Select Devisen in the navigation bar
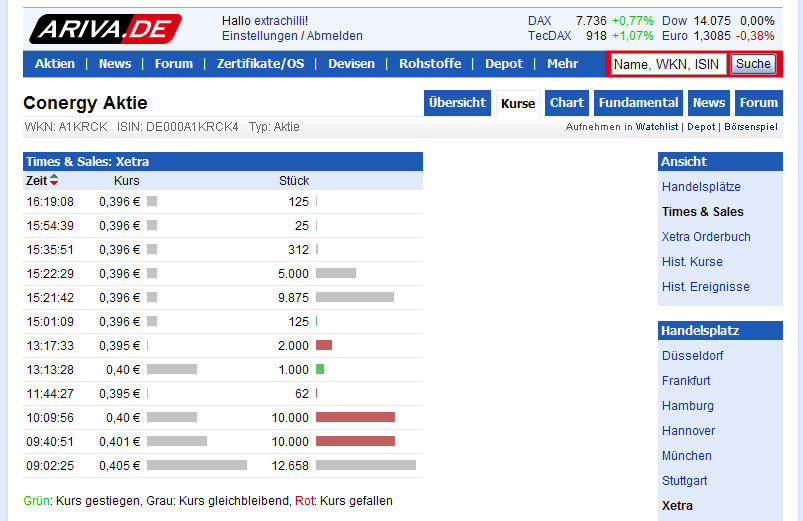803x521 pixels. point(351,64)
